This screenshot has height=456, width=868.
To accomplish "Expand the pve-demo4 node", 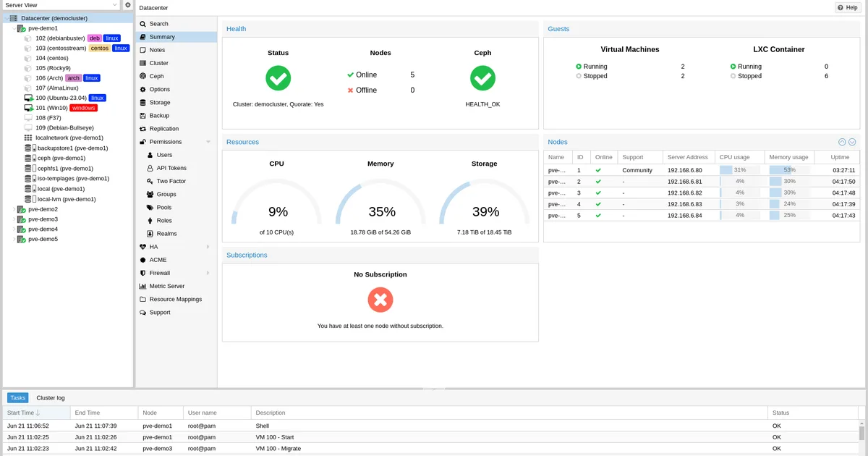I will [14, 229].
